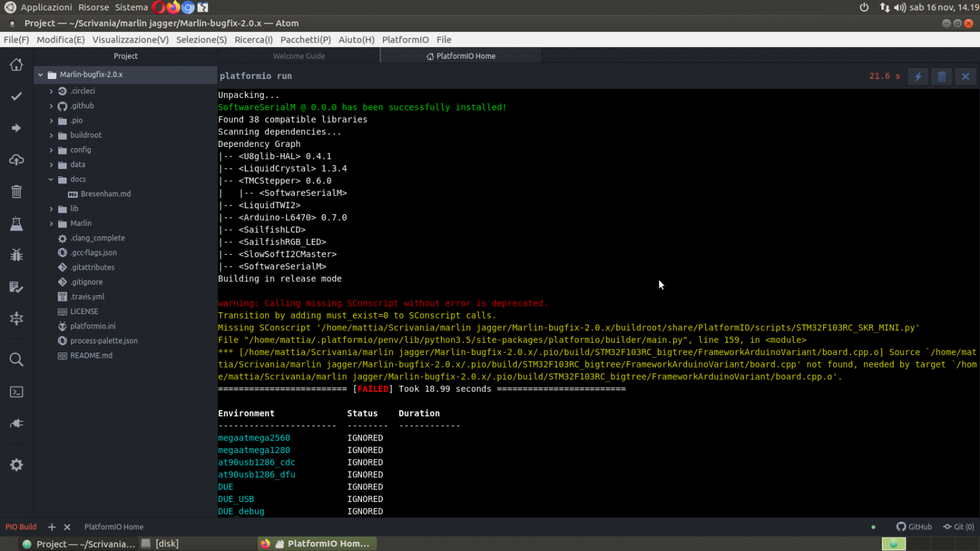
Task: Click PlatformIO Home in the status bar
Action: coord(114,527)
